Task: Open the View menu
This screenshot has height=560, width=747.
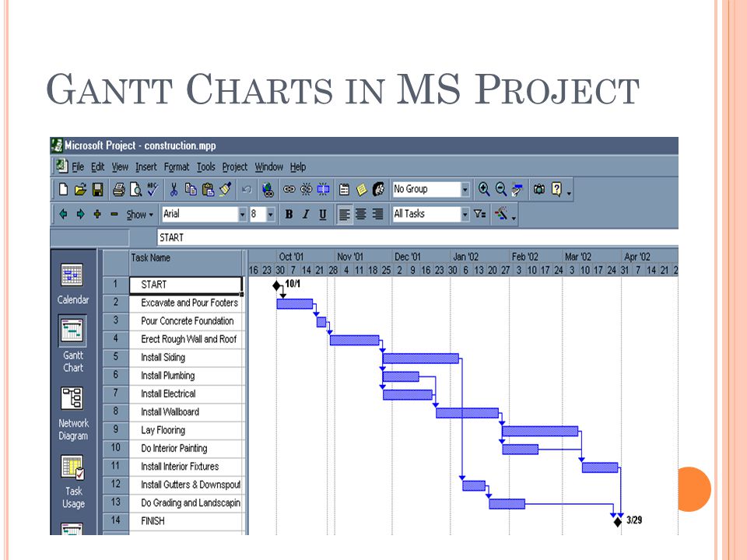Action: (x=120, y=166)
